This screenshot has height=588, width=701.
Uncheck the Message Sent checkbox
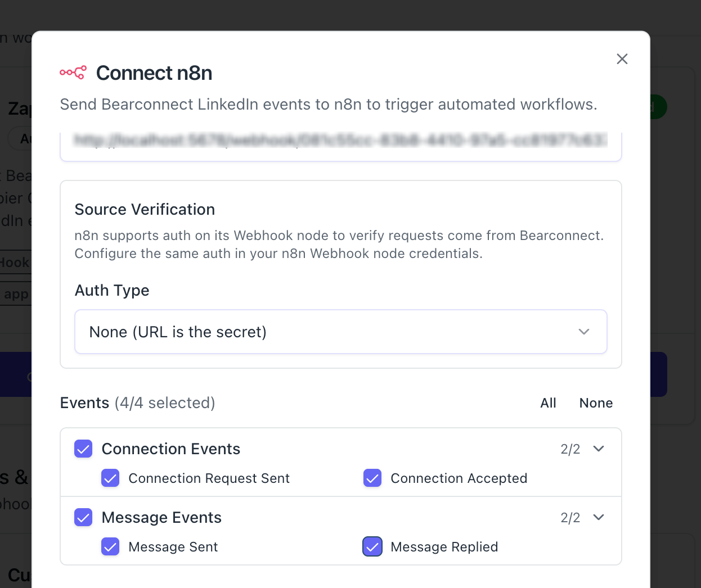(x=110, y=546)
